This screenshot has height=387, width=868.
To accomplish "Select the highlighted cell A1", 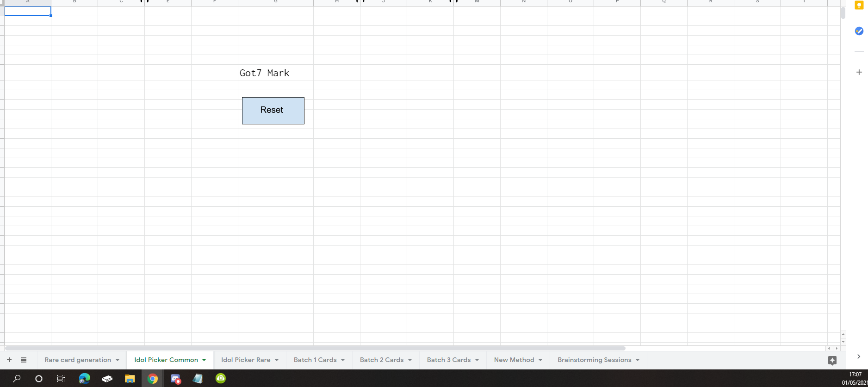I will [28, 11].
